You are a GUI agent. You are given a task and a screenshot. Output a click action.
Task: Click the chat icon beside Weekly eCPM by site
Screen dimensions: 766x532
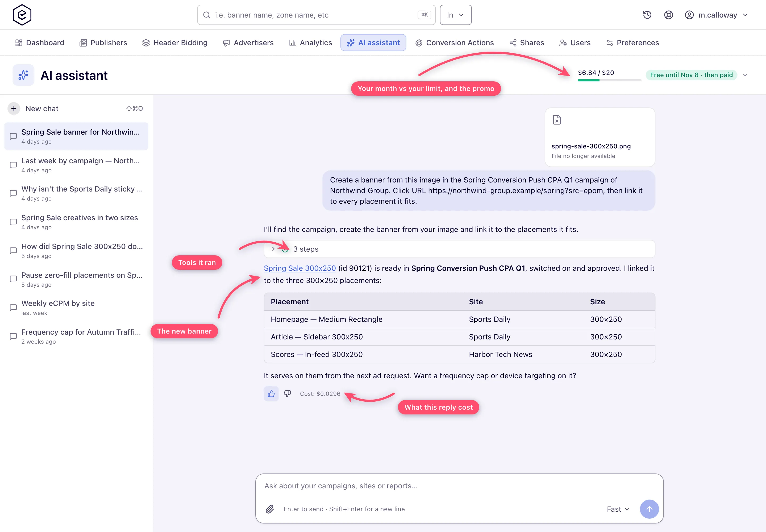13,308
